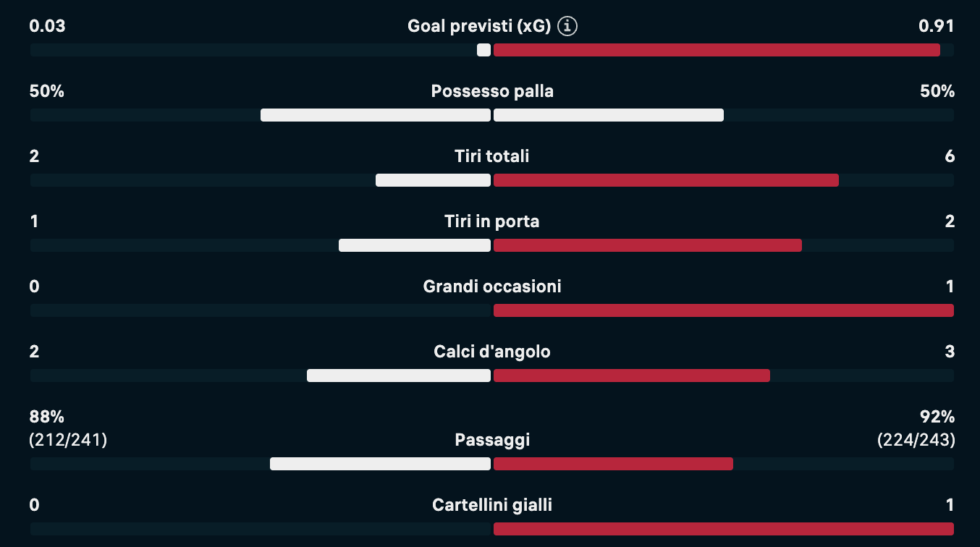Click the 0.91 xG value

click(937, 27)
